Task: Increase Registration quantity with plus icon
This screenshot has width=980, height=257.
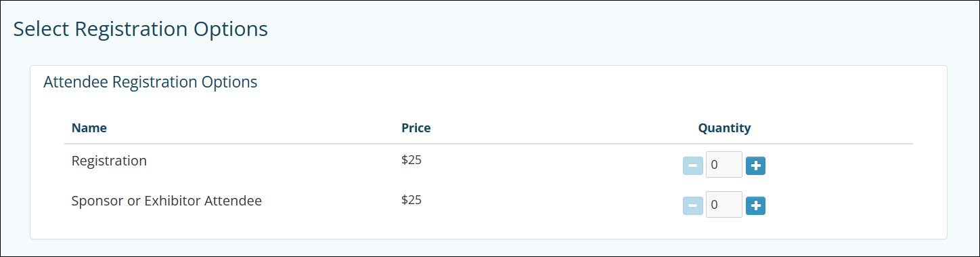Action: coord(755,165)
